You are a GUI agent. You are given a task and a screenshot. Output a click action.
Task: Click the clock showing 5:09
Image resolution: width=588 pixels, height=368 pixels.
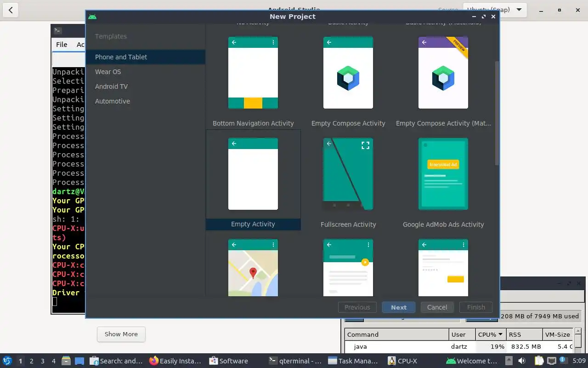click(579, 361)
